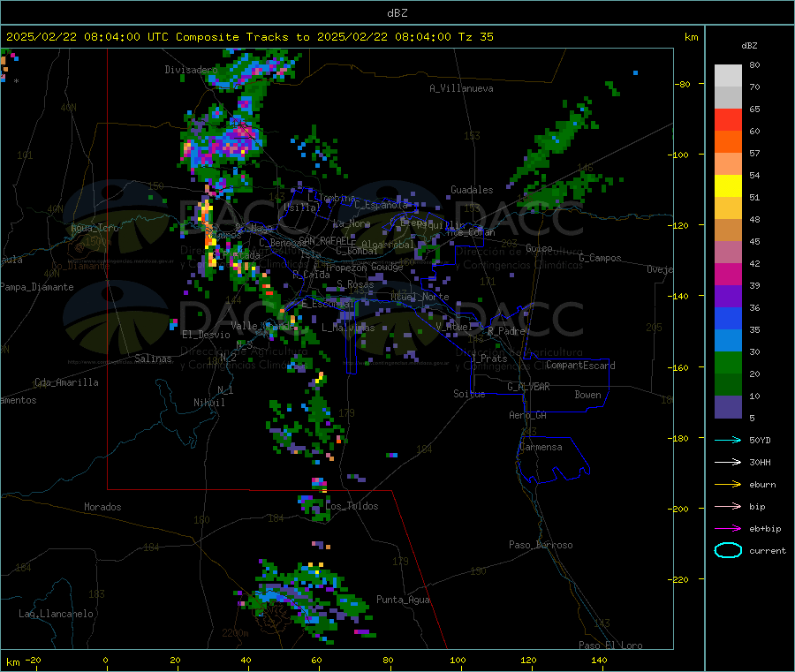795x672 pixels.
Task: Click the '-80' tick on the right axis
Action: click(x=681, y=84)
